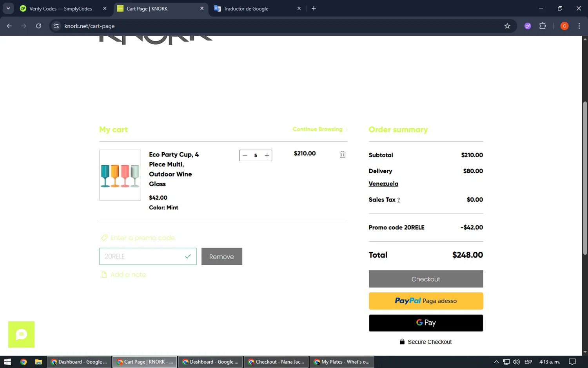Close the Verify Codes SimplyCodes tab
Image resolution: width=588 pixels, height=368 pixels.
105,8
